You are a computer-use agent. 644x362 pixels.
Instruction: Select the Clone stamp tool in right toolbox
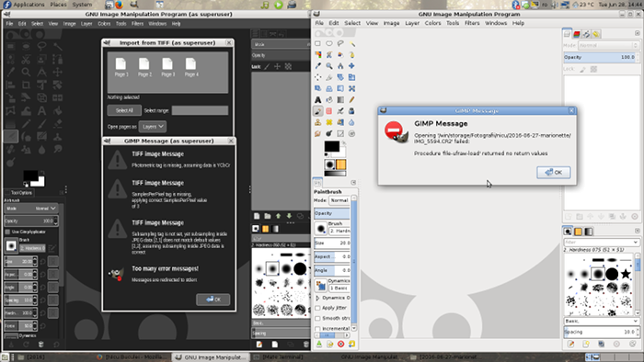click(318, 122)
